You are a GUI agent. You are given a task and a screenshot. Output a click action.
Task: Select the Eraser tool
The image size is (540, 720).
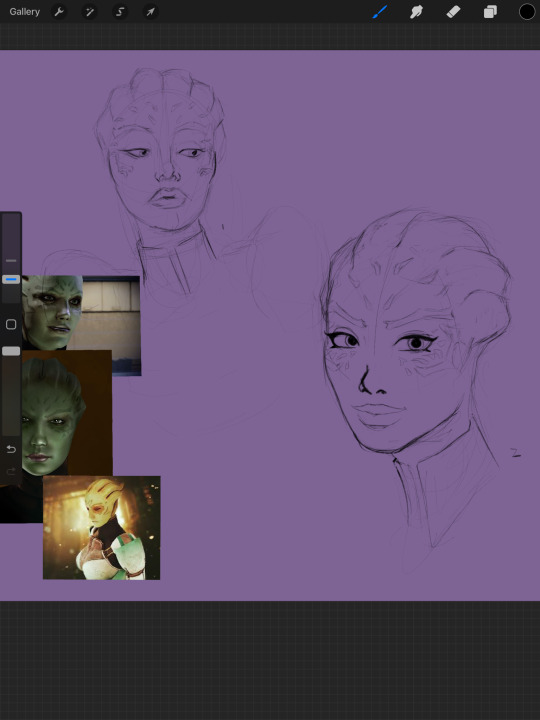453,12
